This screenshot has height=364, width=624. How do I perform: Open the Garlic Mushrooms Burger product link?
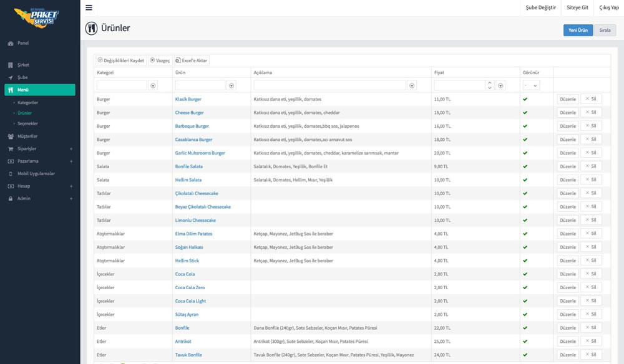pyautogui.click(x=200, y=153)
